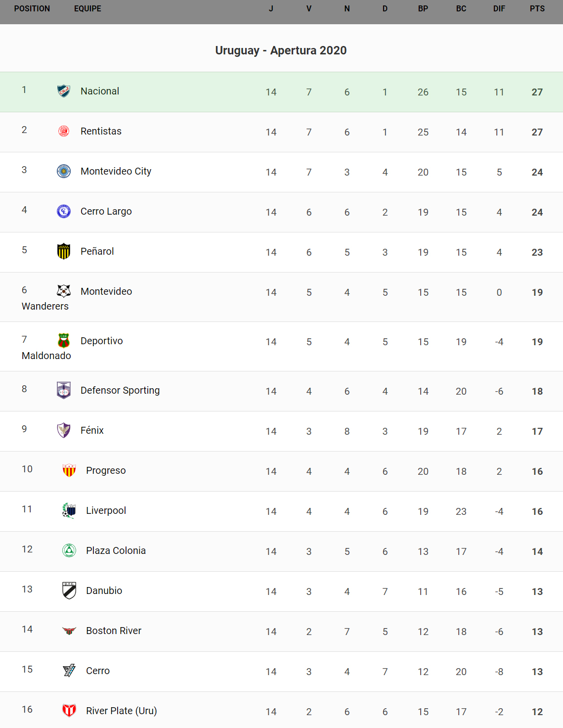
Task: Click the Montevideo Wanderers crest icon
Action: point(64,291)
